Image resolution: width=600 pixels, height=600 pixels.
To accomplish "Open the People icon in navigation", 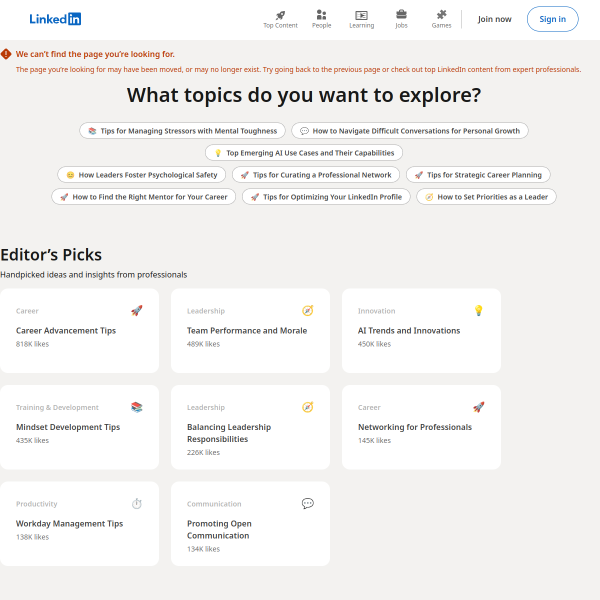I will click(x=321, y=15).
